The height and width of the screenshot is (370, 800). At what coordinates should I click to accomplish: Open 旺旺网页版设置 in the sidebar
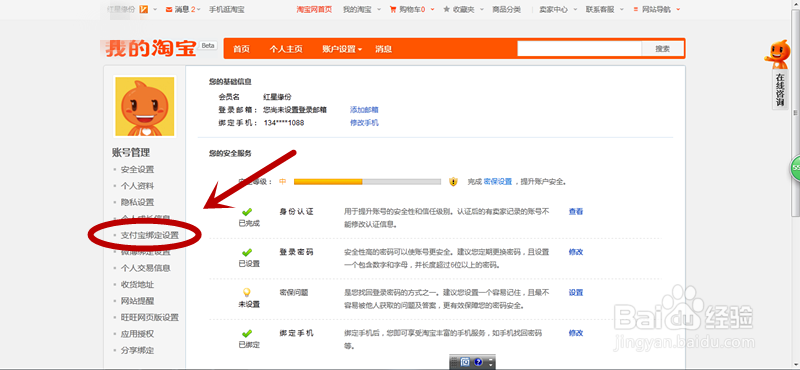click(x=149, y=317)
